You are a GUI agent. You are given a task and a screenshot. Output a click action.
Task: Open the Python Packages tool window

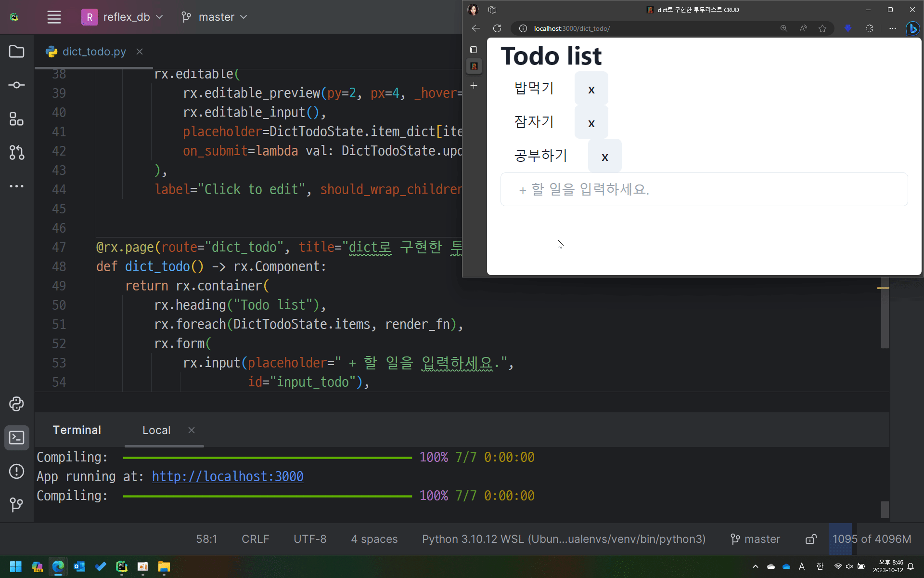[16, 404]
